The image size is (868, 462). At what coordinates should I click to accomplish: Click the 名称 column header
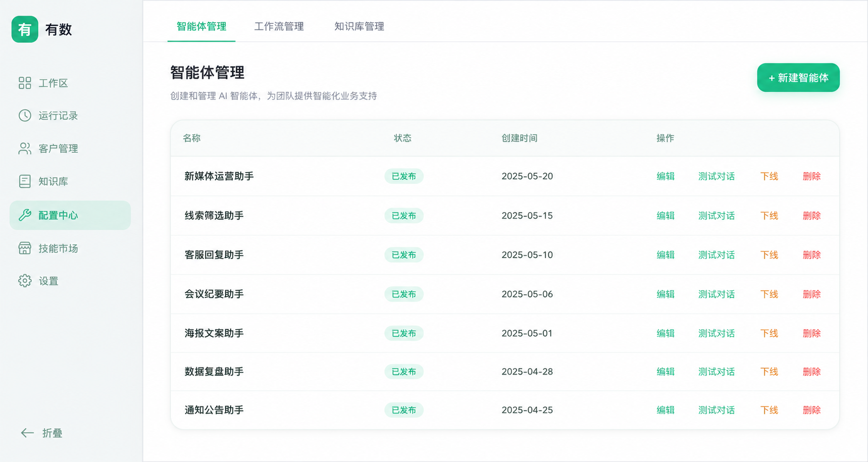coord(192,138)
